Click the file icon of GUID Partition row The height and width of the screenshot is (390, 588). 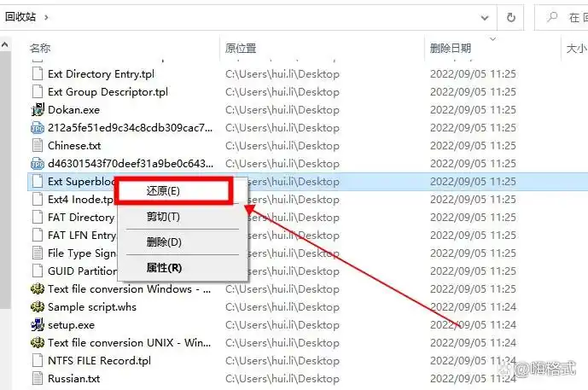click(x=38, y=271)
